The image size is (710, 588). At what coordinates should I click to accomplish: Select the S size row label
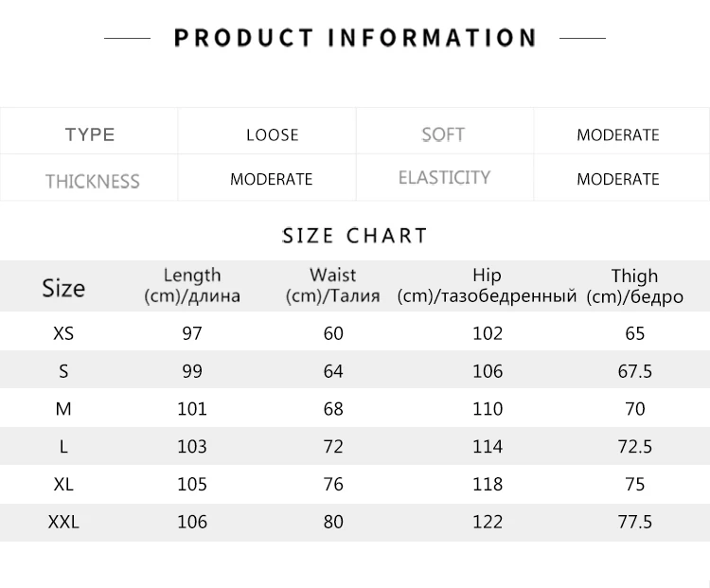[63, 371]
